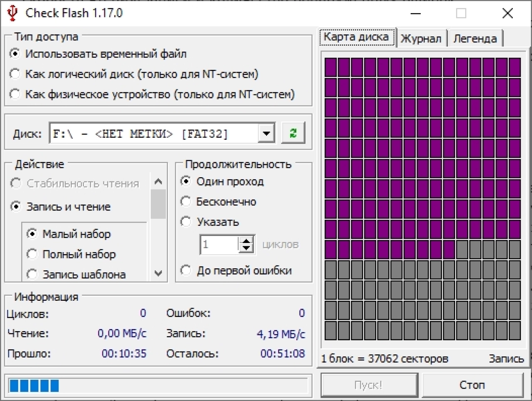This screenshot has height=401, width=532.
Task: Click the last gray block in disk map
Action: (515, 331)
